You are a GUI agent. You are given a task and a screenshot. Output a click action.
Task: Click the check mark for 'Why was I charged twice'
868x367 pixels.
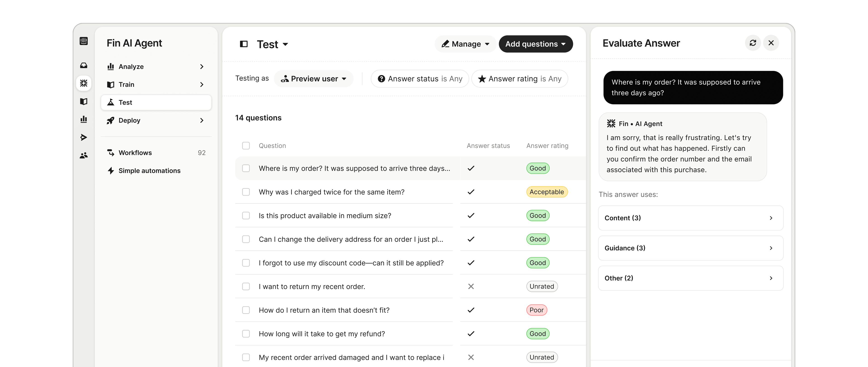471,192
